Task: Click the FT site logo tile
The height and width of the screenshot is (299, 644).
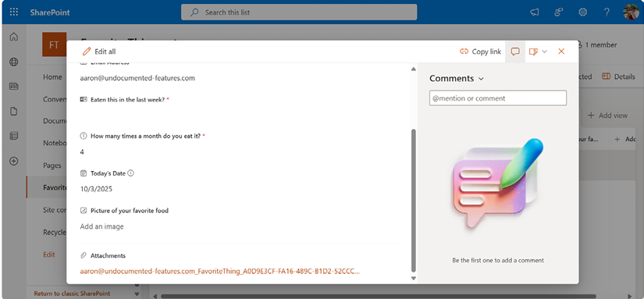Action: (x=54, y=44)
